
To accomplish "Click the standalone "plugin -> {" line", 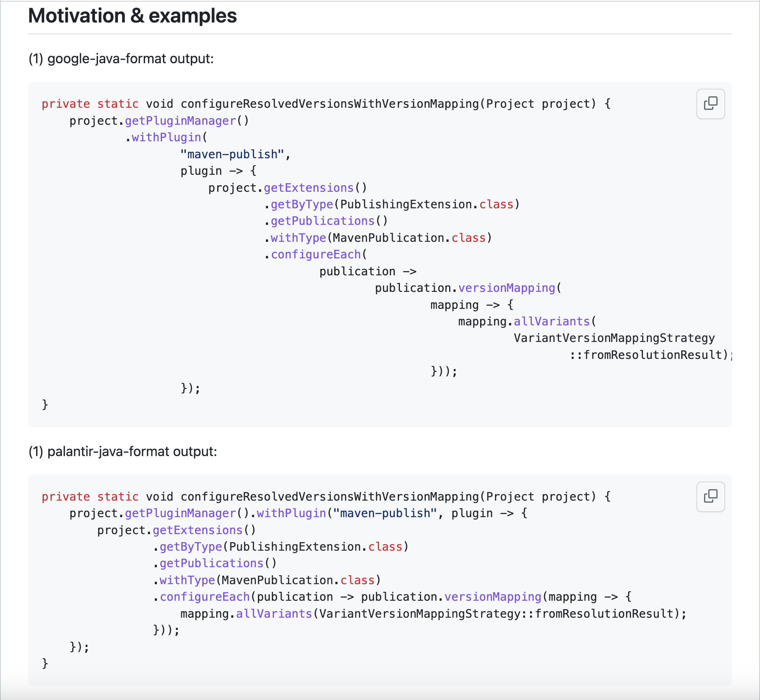I will tap(218, 171).
